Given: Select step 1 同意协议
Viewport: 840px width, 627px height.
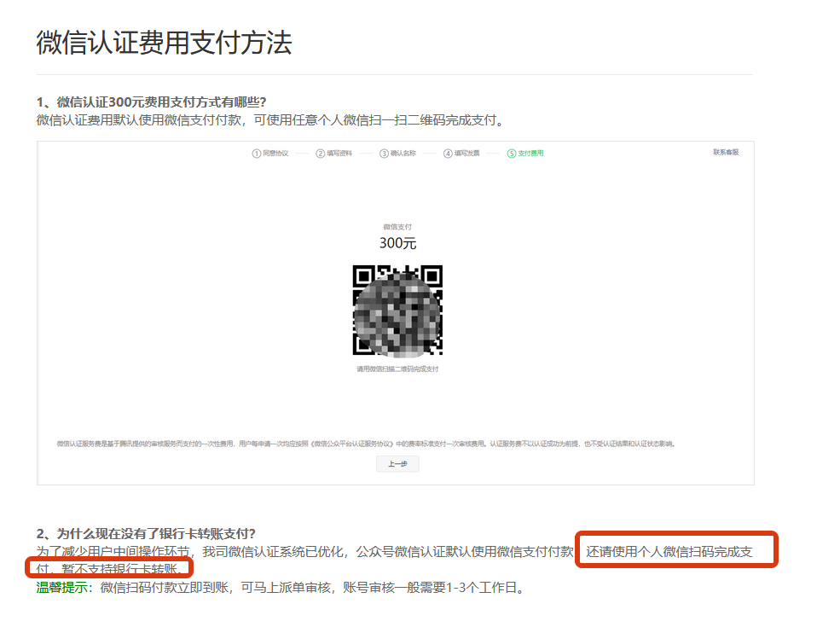Looking at the screenshot, I should (270, 154).
